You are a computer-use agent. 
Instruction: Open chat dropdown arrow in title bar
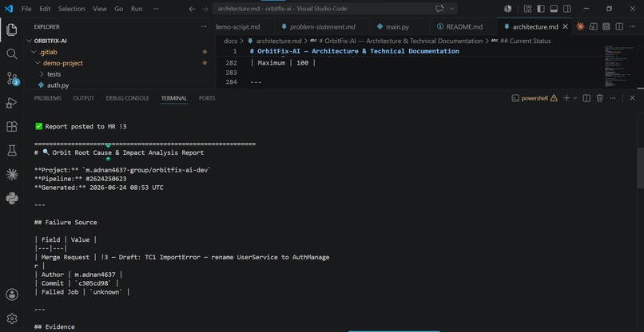[451, 9]
